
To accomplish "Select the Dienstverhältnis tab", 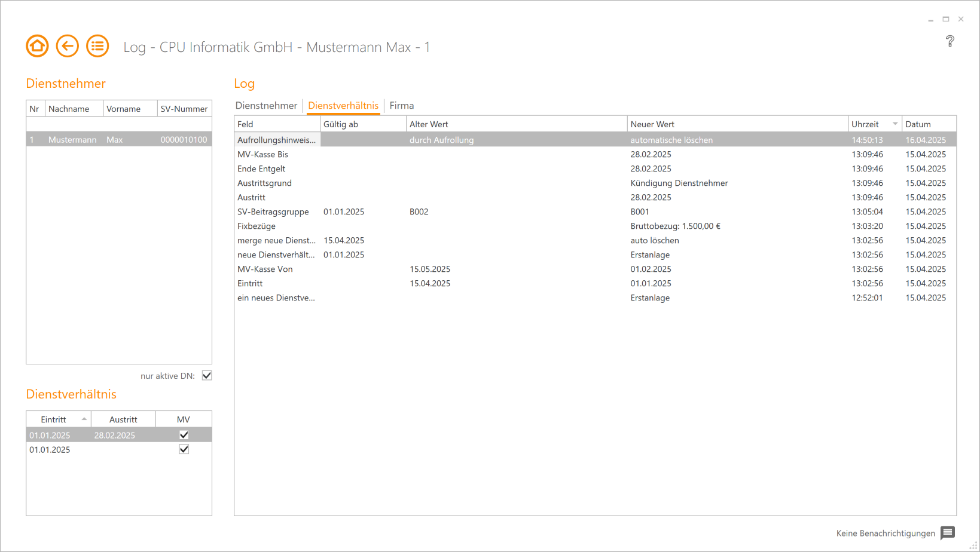I will [x=343, y=106].
